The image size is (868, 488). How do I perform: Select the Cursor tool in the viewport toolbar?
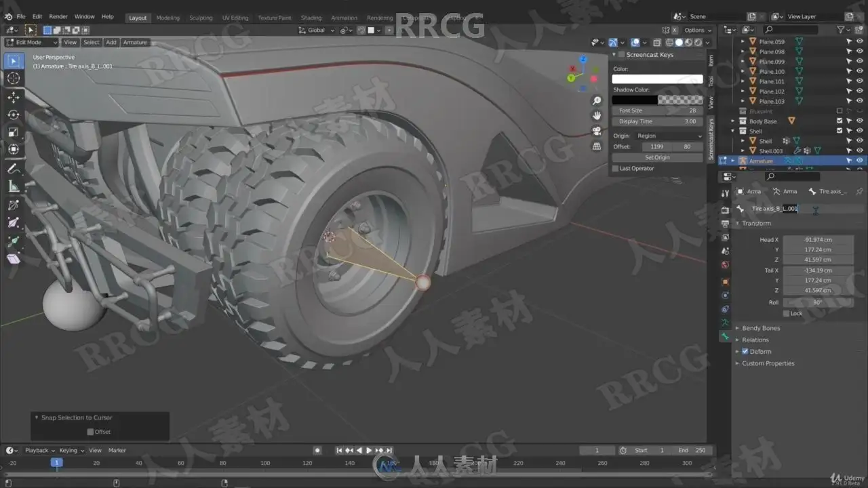coord(14,79)
